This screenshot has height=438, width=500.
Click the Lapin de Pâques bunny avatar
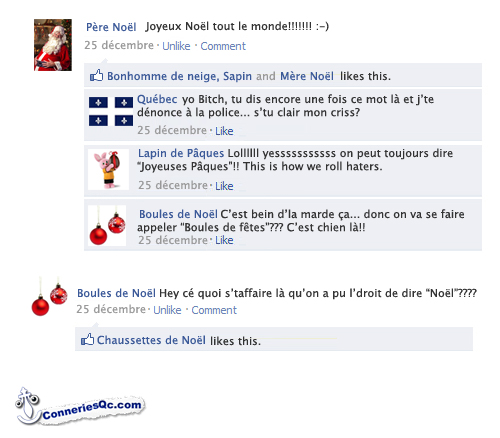pyautogui.click(x=108, y=169)
